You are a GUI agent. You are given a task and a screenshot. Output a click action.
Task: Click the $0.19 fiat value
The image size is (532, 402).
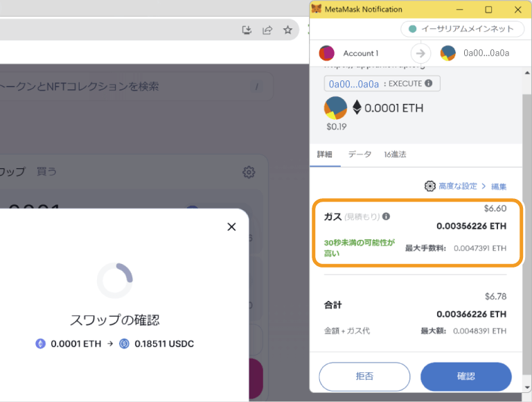point(337,127)
